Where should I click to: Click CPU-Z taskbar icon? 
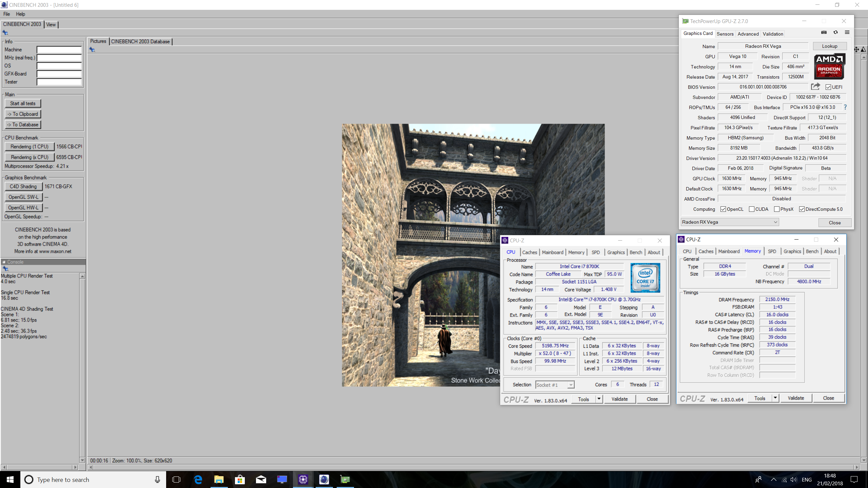click(303, 480)
